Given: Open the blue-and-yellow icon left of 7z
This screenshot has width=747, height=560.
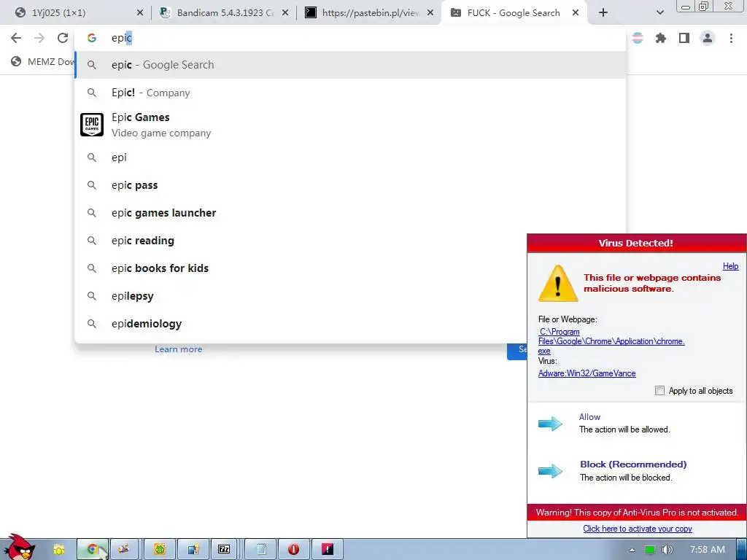Looking at the screenshot, I should click(193, 550).
